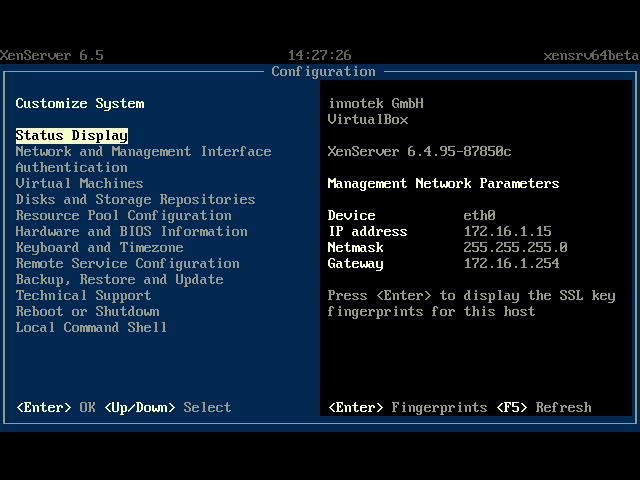This screenshot has width=640, height=480.
Task: Choose the Authentication menu item
Action: pos(71,168)
